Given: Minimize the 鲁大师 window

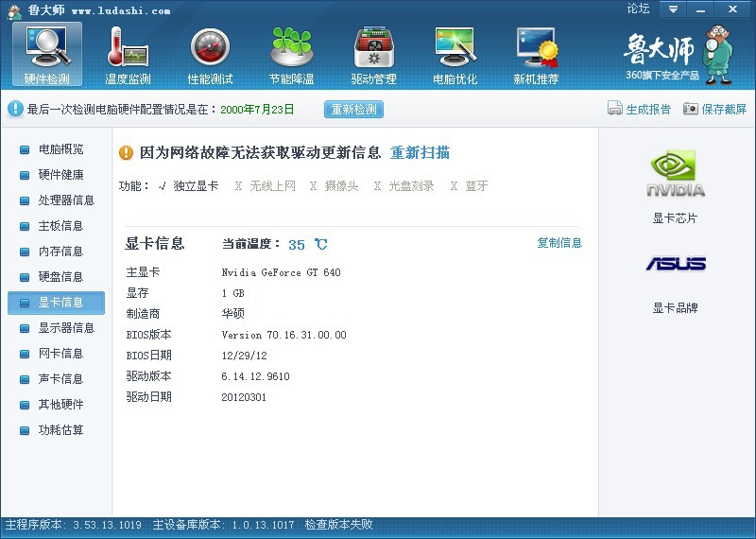Looking at the screenshot, I should pyautogui.click(x=700, y=9).
